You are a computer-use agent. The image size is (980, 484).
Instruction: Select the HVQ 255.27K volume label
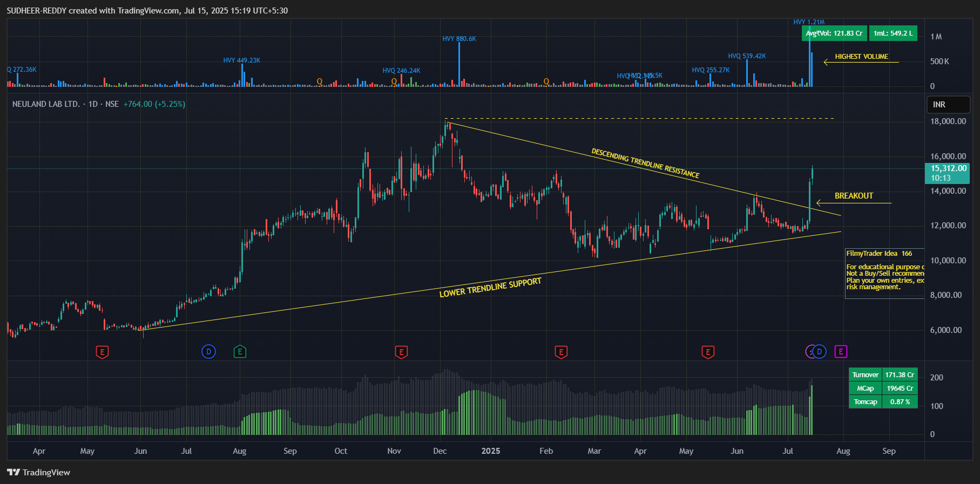point(711,70)
